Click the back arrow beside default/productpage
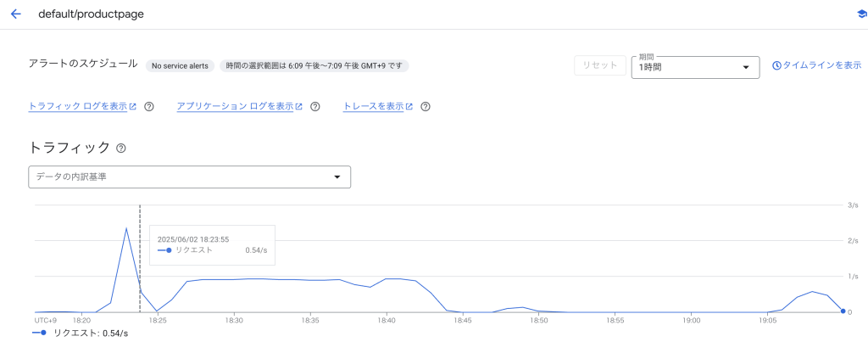Screen dimensions: 868x353 pos(15,14)
